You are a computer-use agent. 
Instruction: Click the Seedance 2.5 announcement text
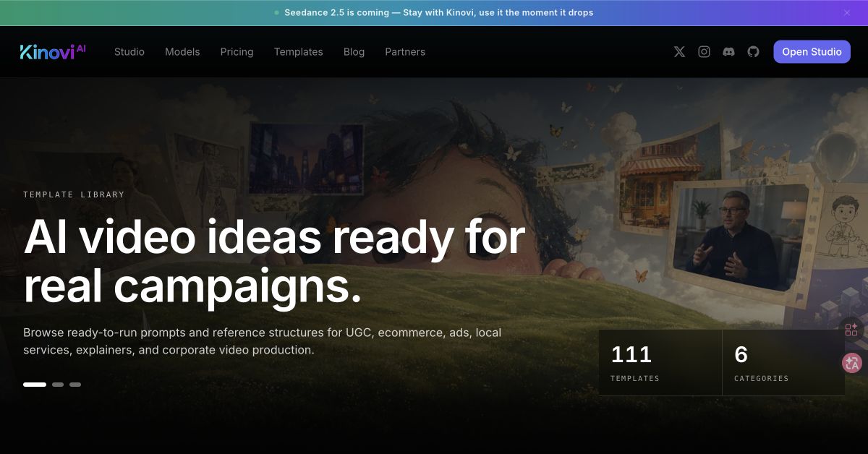pyautogui.click(x=439, y=13)
